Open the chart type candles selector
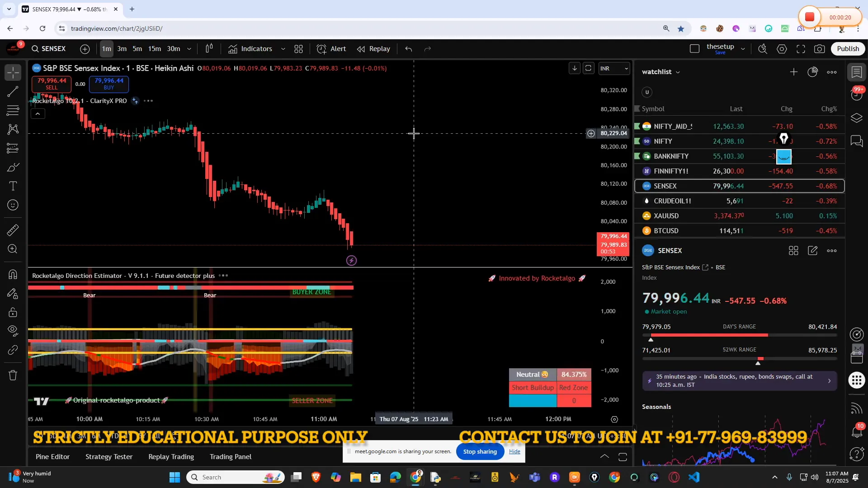 pos(209,49)
